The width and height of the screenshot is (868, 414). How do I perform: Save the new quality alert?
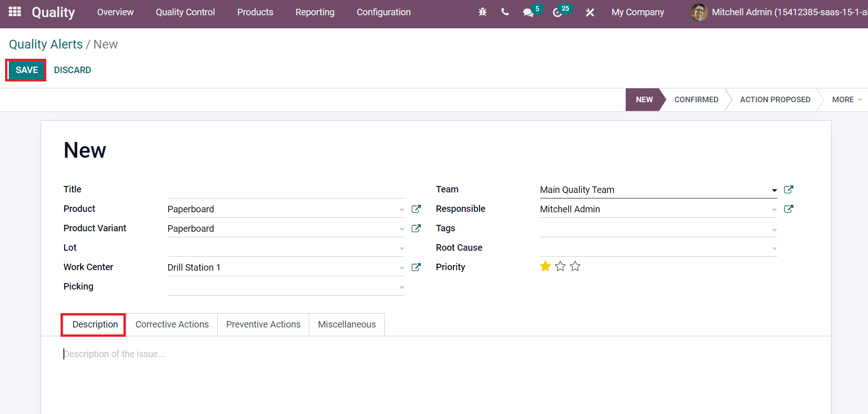click(26, 70)
